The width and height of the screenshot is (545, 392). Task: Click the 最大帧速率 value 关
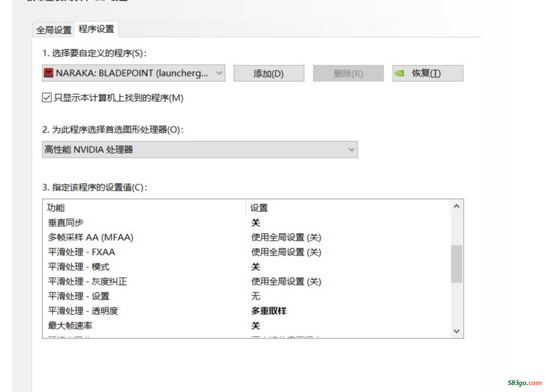[x=256, y=325]
